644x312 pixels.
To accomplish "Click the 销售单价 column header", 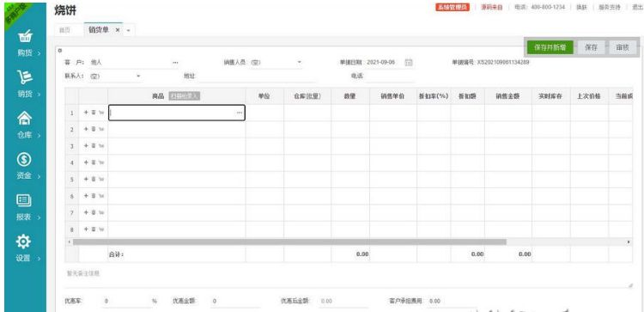I will point(393,96).
